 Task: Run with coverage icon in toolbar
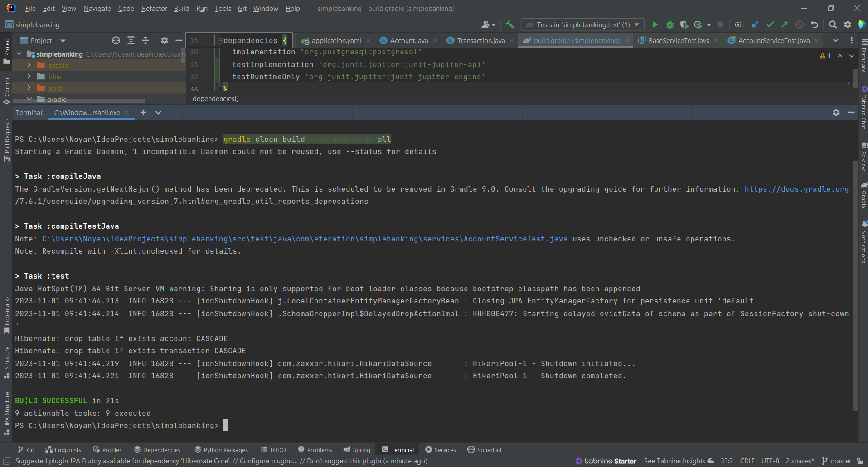(x=684, y=25)
